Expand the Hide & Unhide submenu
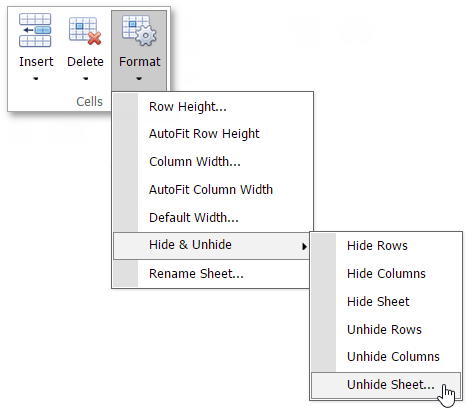468x410 pixels. pyautogui.click(x=211, y=246)
